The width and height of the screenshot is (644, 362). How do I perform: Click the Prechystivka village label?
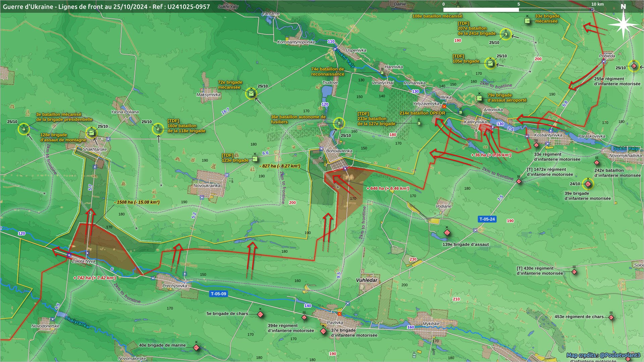click(x=175, y=286)
